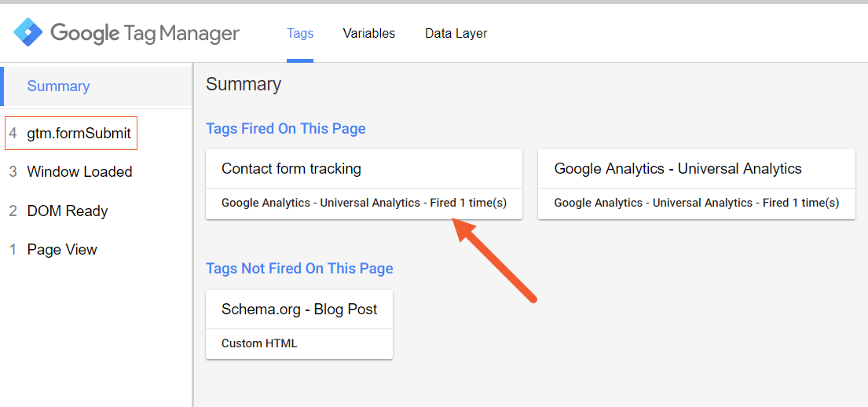Click the Tags Fired On This Page heading
The image size is (868, 407).
(x=286, y=129)
